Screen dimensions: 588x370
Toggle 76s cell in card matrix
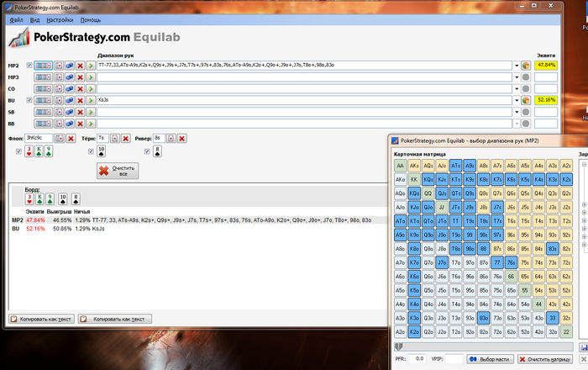point(511,262)
